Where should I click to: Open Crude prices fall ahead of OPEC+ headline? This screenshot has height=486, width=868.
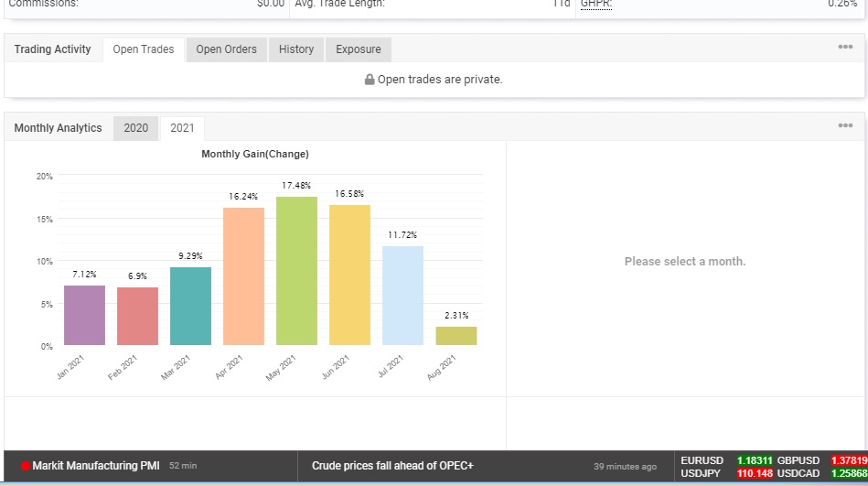click(x=392, y=466)
